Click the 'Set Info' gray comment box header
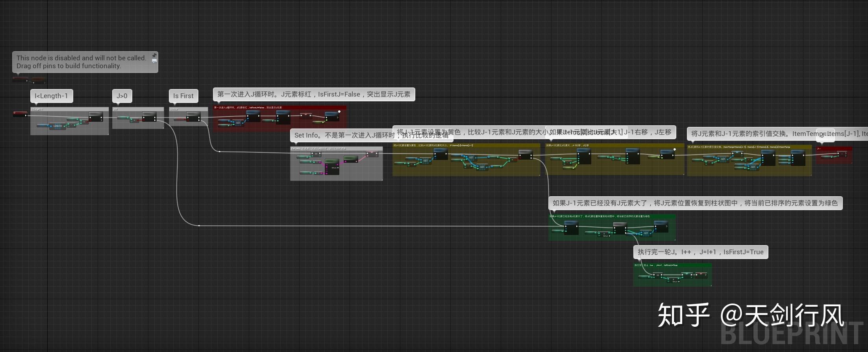The height and width of the screenshot is (352, 868). (x=336, y=149)
